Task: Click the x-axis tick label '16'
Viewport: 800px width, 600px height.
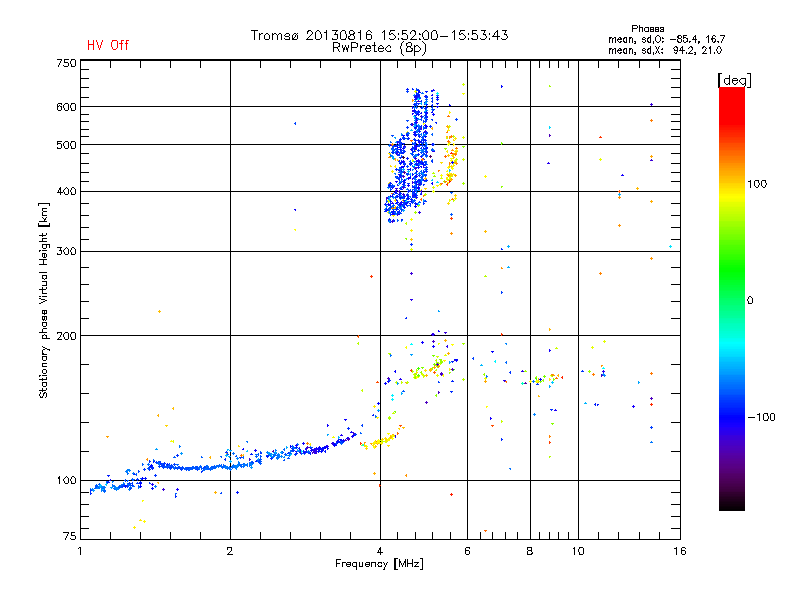Action: pos(680,551)
